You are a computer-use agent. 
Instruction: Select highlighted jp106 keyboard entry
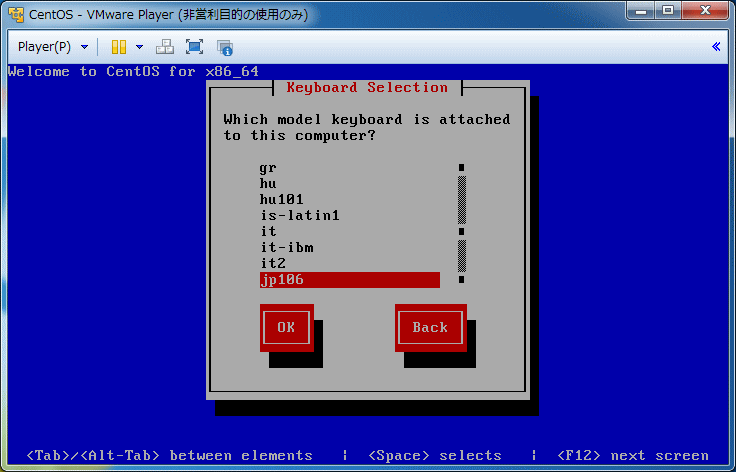(349, 280)
